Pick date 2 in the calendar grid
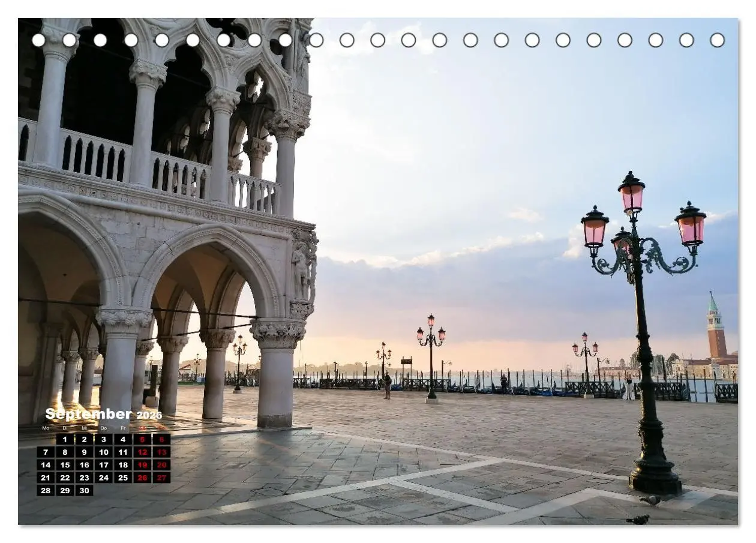Viewport: 756px width, 543px height. [x=84, y=439]
